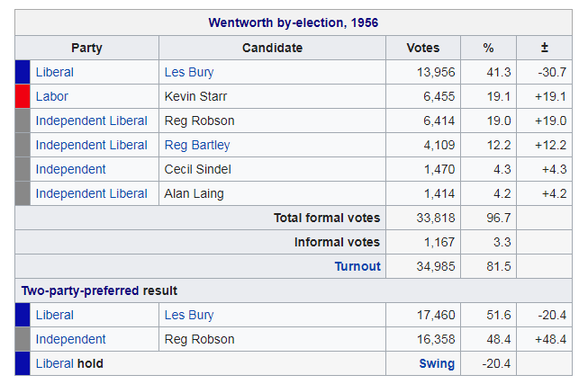
Task: Open the Wentworth by-election title link
Action: pos(293,22)
